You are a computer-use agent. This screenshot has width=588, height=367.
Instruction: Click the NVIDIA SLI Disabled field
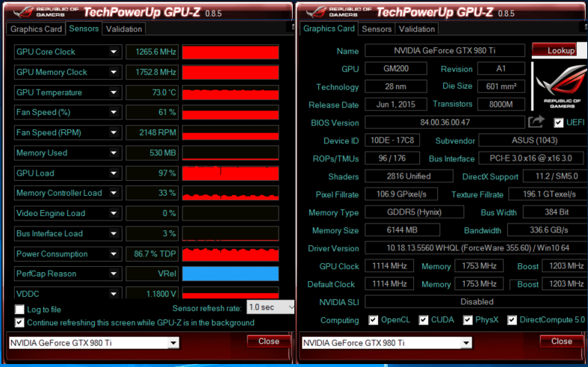[476, 301]
